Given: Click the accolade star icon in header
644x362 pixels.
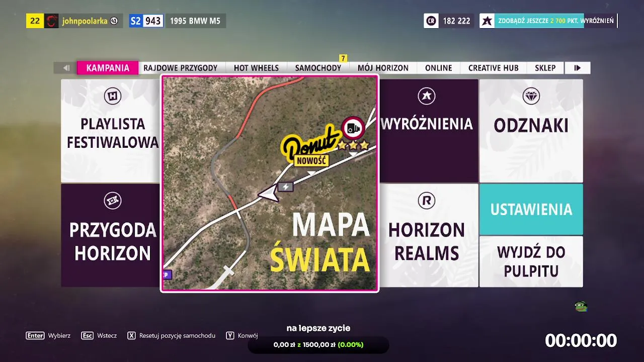Looking at the screenshot, I should tap(487, 21).
